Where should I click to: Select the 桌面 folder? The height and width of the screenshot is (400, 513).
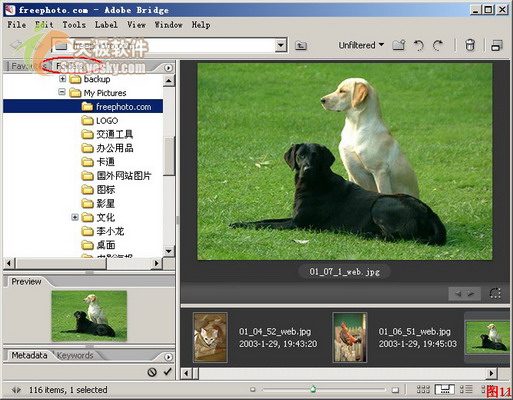pos(98,245)
